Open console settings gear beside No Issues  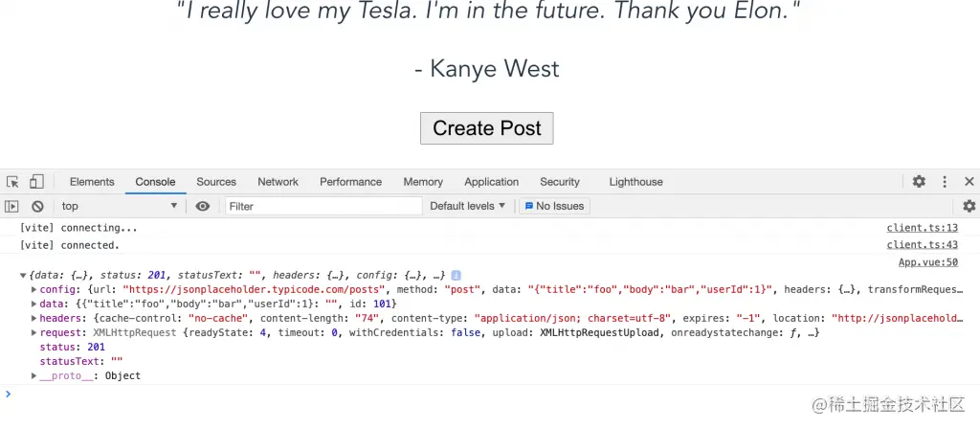point(969,206)
